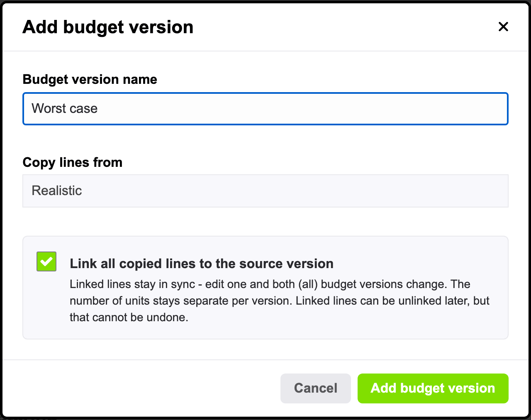
Task: Toggle 'Link all copied lines' via its label
Action: [202, 264]
